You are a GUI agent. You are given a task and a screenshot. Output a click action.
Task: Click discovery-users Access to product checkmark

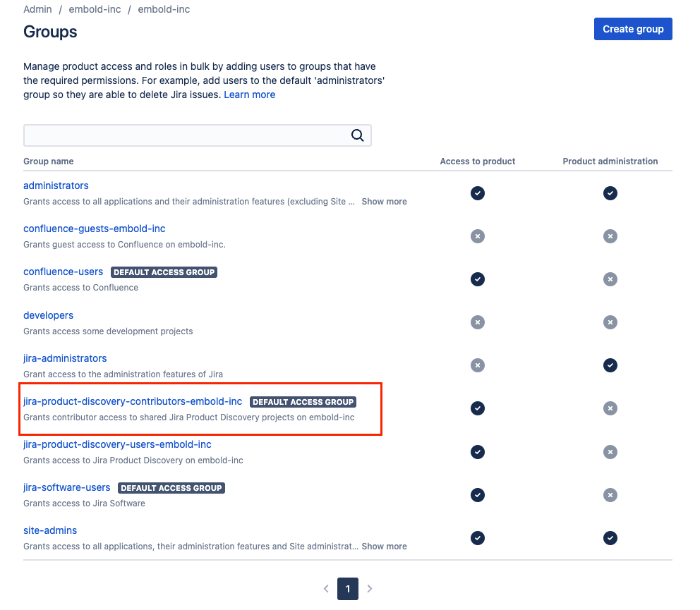tap(477, 452)
